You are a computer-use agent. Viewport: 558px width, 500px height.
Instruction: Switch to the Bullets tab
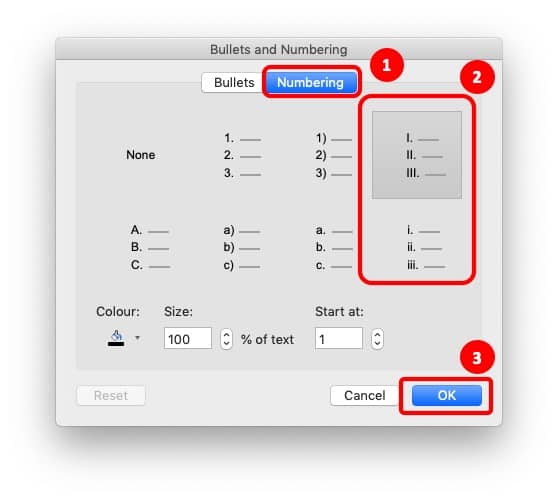(234, 83)
